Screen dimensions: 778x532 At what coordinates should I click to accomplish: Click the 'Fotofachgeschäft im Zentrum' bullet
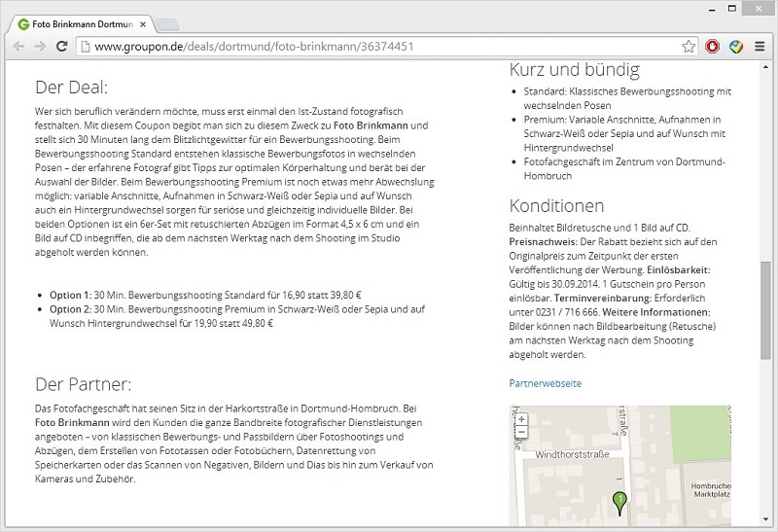point(624,168)
